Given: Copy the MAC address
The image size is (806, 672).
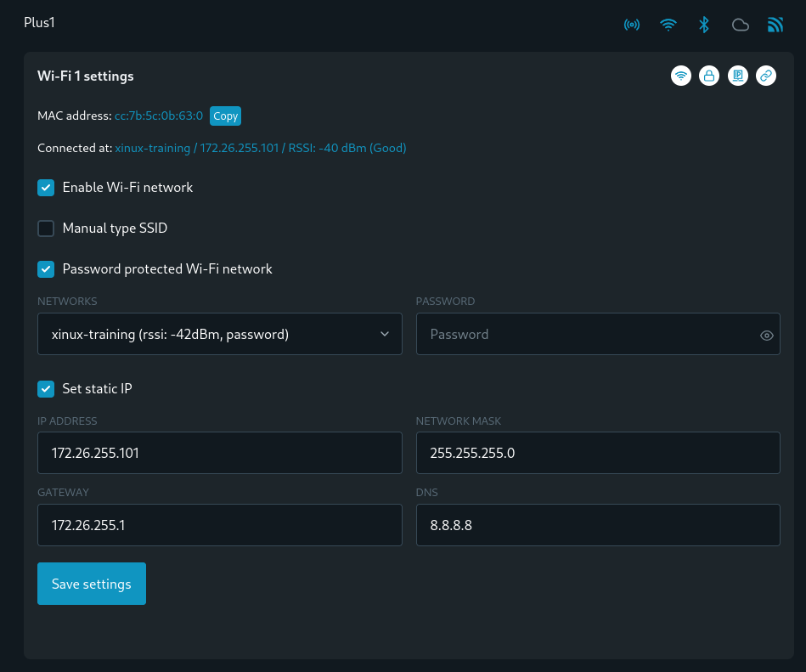Looking at the screenshot, I should tap(225, 116).
